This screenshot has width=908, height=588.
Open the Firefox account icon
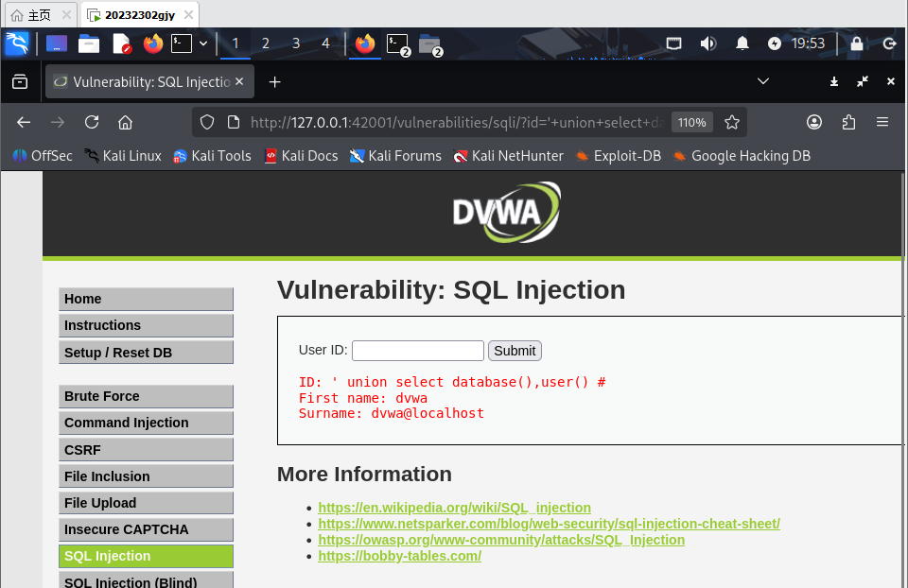tap(814, 122)
